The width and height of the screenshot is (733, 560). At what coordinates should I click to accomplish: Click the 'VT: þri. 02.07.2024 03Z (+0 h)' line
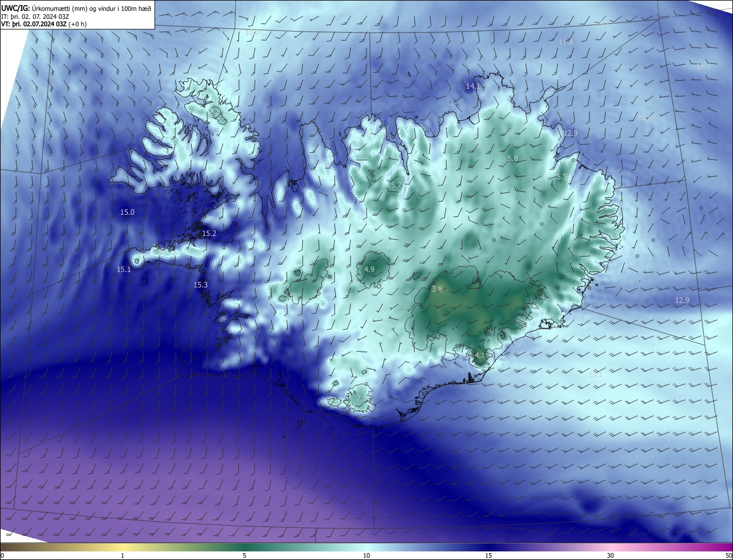point(44,24)
